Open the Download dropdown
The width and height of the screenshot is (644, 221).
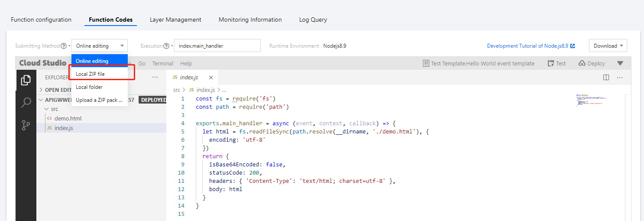[x=608, y=45]
